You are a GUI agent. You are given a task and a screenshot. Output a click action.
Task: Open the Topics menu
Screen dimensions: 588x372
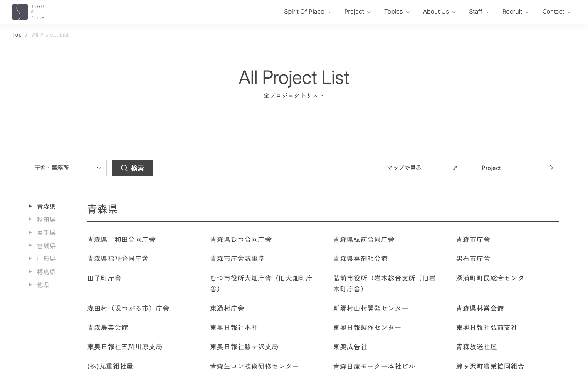click(397, 12)
